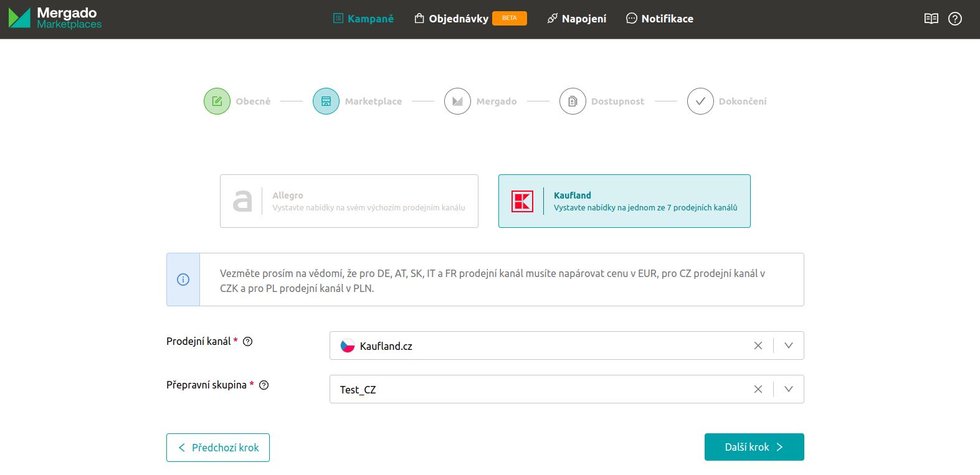Screen dimensions: 980x475
Task: Go to the Obecné step icon
Action: 217,101
